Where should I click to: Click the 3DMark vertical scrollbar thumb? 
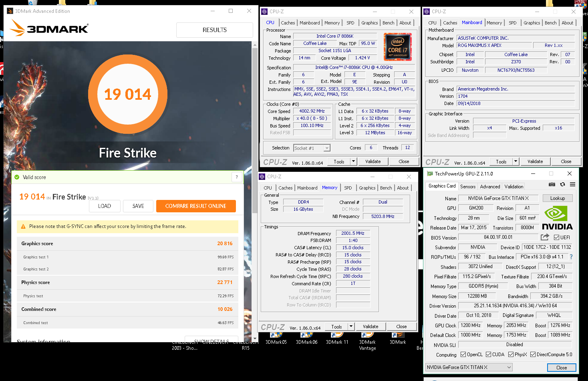pos(255,130)
